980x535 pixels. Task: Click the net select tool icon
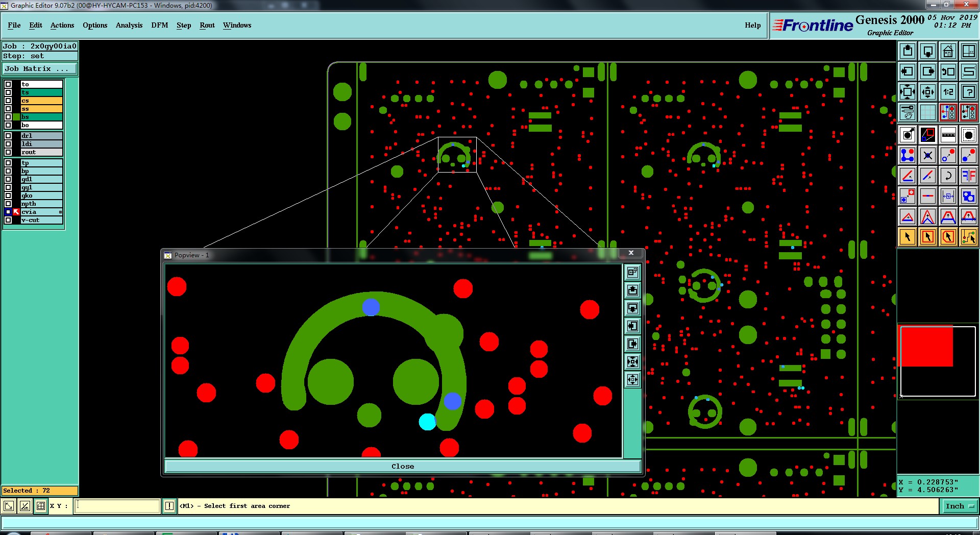click(x=969, y=237)
